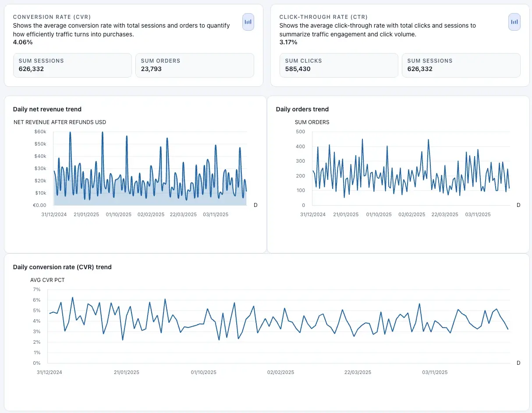Click the SUM CLICKS tile showing 585,430
This screenshot has width=532, height=413.
click(x=338, y=65)
